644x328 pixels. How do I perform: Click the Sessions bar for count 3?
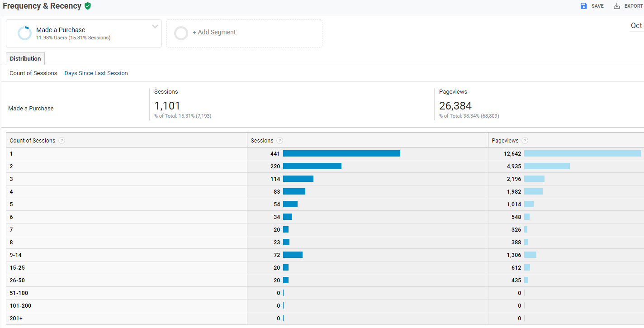click(x=298, y=179)
